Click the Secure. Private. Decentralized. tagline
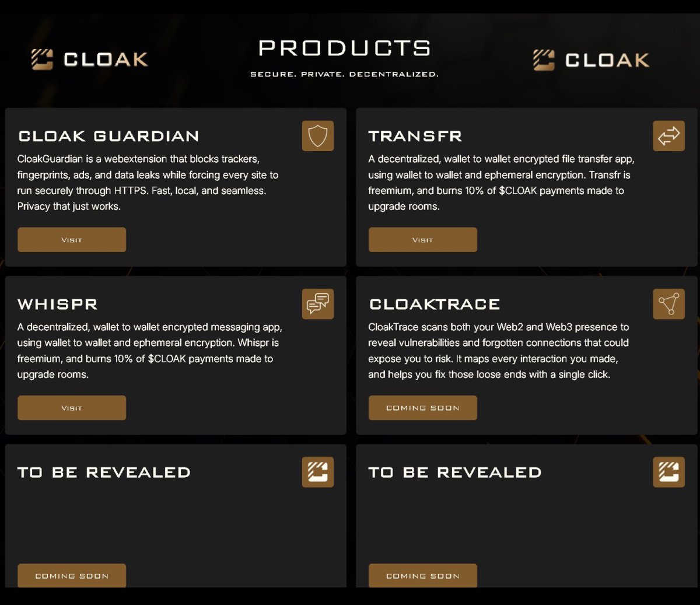This screenshot has width=700, height=605. tap(344, 75)
